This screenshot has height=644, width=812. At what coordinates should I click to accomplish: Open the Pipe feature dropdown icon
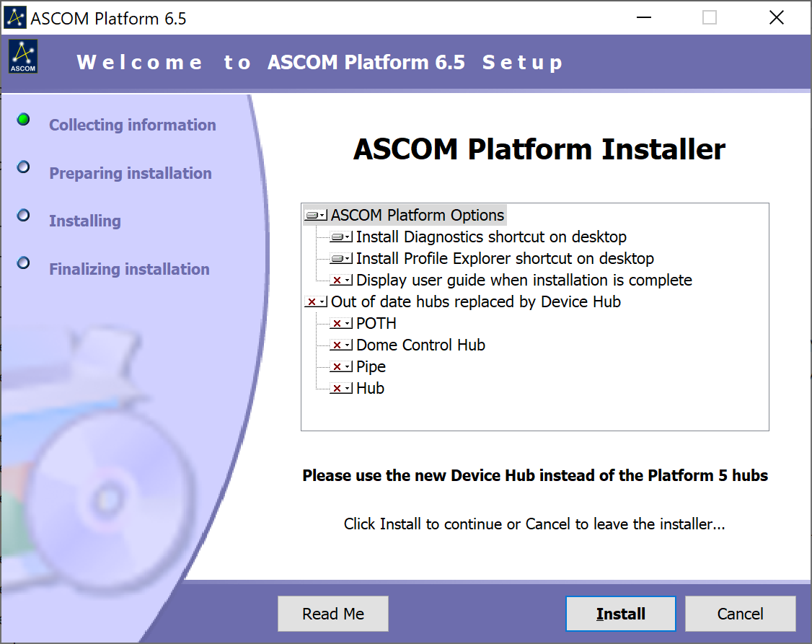(341, 366)
